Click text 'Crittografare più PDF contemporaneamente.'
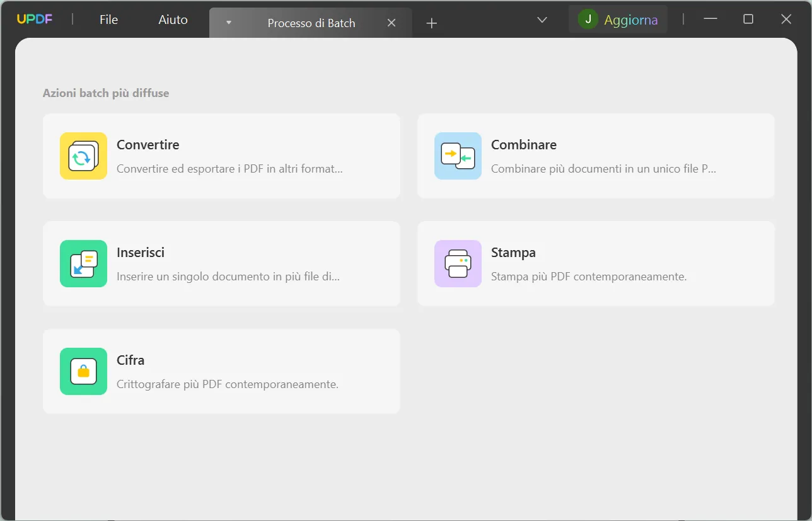Screen dimensions: 812x521 [228, 384]
